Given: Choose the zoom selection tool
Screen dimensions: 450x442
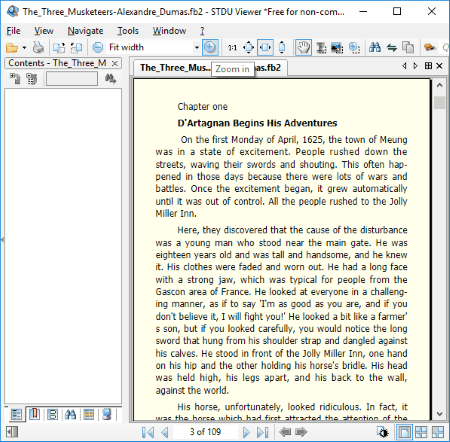Looking at the screenshot, I should [x=354, y=48].
